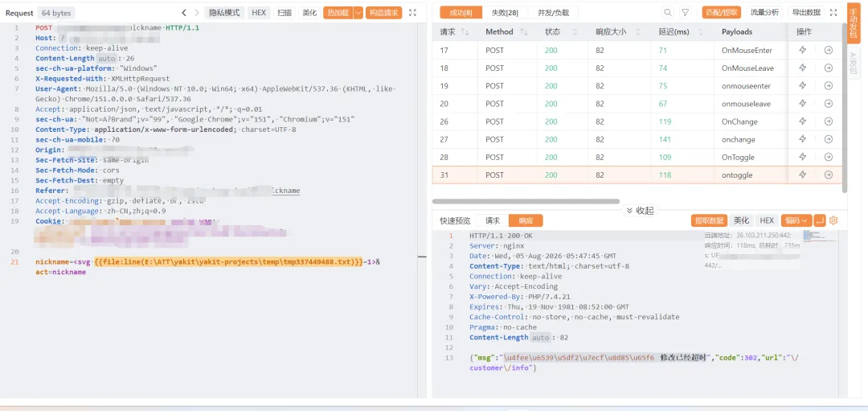The image size is (868, 411).
Task: Open details arrow for request 17
Action: click(828, 51)
